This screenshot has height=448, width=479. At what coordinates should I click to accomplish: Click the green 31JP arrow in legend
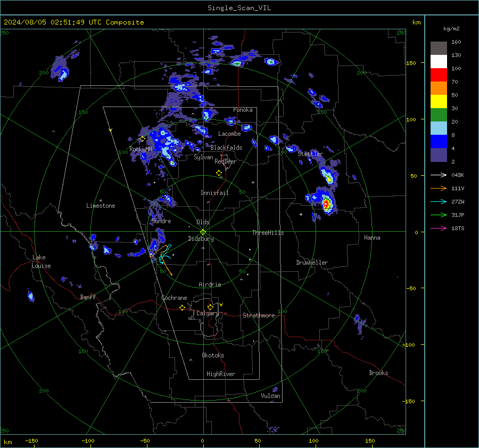point(439,215)
